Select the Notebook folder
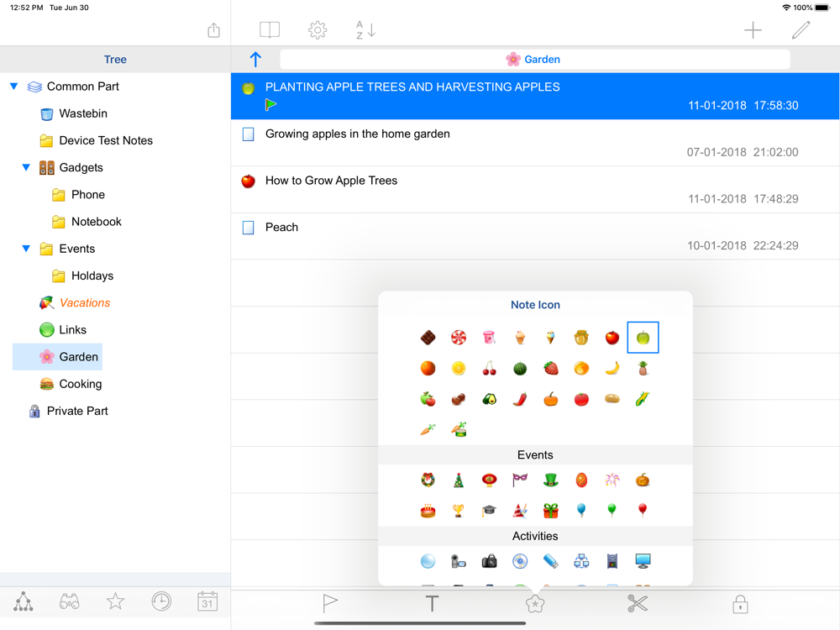Screen dimensions: 840x630 point(87,222)
